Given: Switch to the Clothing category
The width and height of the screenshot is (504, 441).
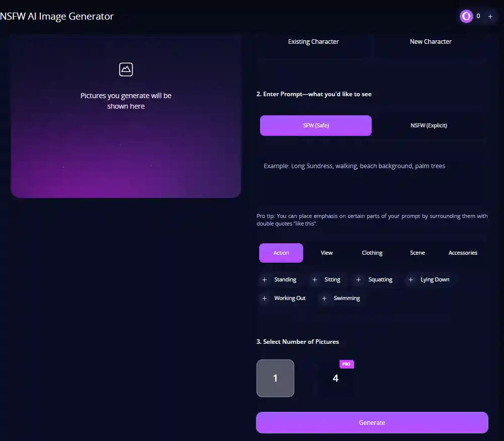Looking at the screenshot, I should 372,253.
